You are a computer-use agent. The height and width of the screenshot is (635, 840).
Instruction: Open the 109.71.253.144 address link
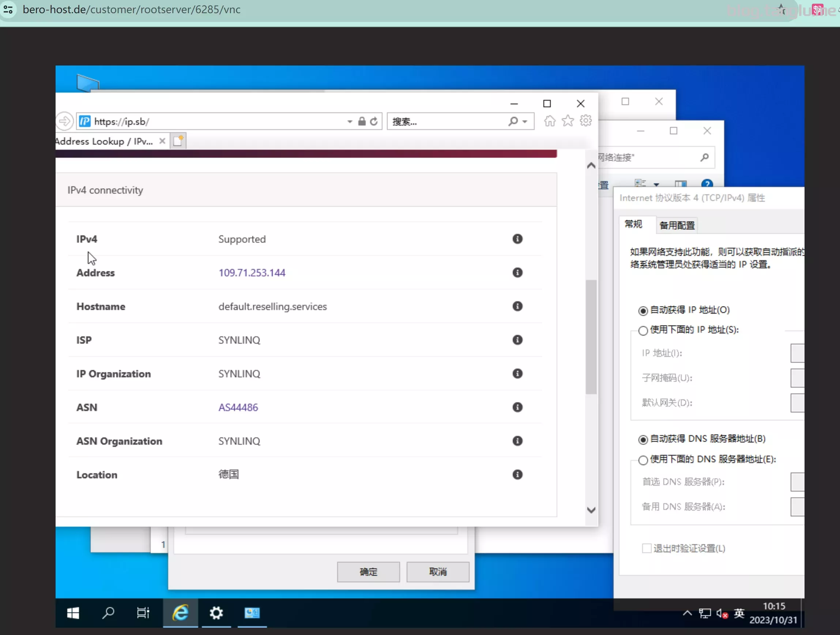click(252, 273)
